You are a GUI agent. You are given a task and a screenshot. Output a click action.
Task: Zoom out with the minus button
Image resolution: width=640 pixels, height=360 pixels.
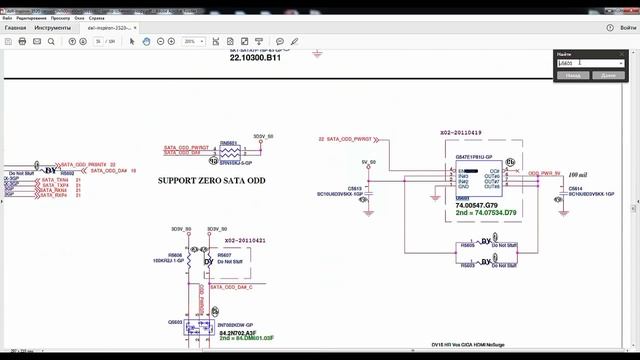click(160, 42)
